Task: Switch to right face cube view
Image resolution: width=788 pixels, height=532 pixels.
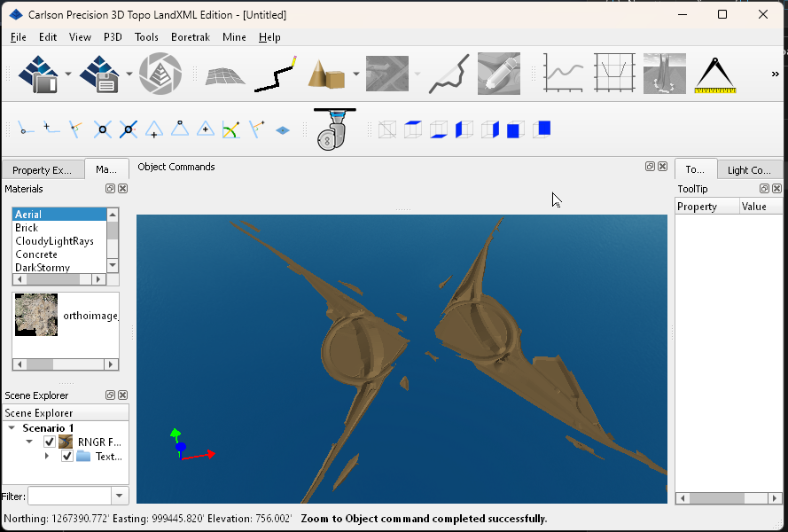Action: pos(490,129)
